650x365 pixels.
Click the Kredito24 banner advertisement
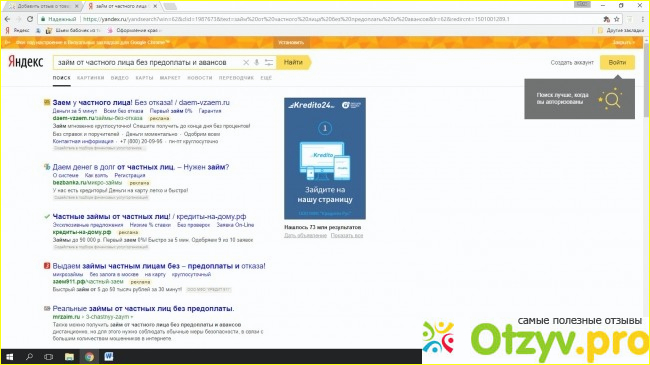pyautogui.click(x=325, y=158)
